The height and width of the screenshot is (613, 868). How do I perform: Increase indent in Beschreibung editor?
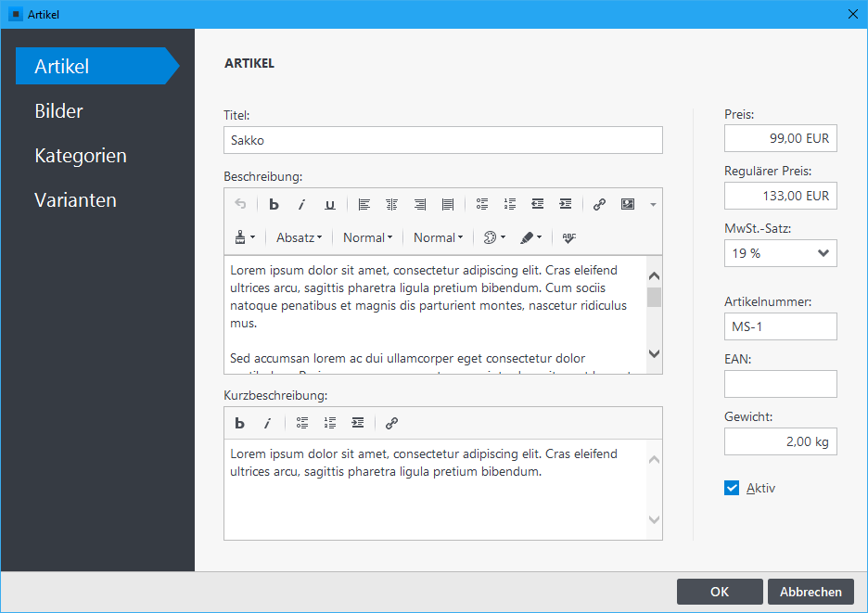pos(565,204)
